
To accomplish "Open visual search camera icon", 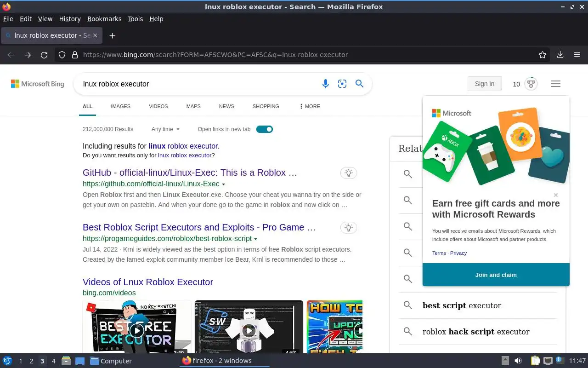I will [342, 84].
